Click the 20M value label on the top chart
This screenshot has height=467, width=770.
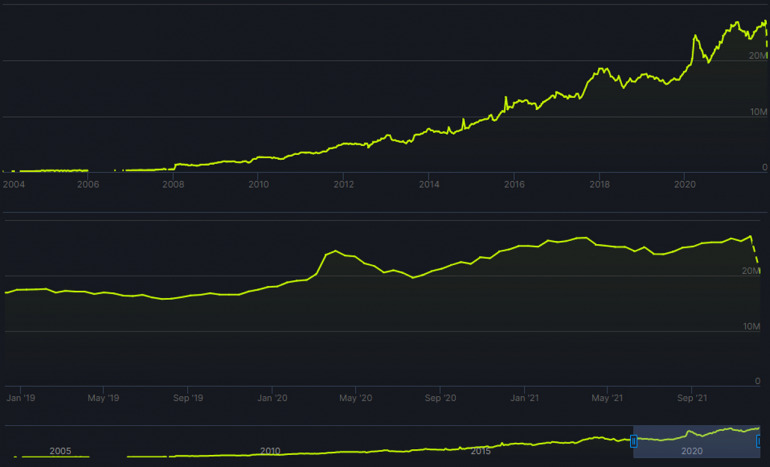coord(758,56)
